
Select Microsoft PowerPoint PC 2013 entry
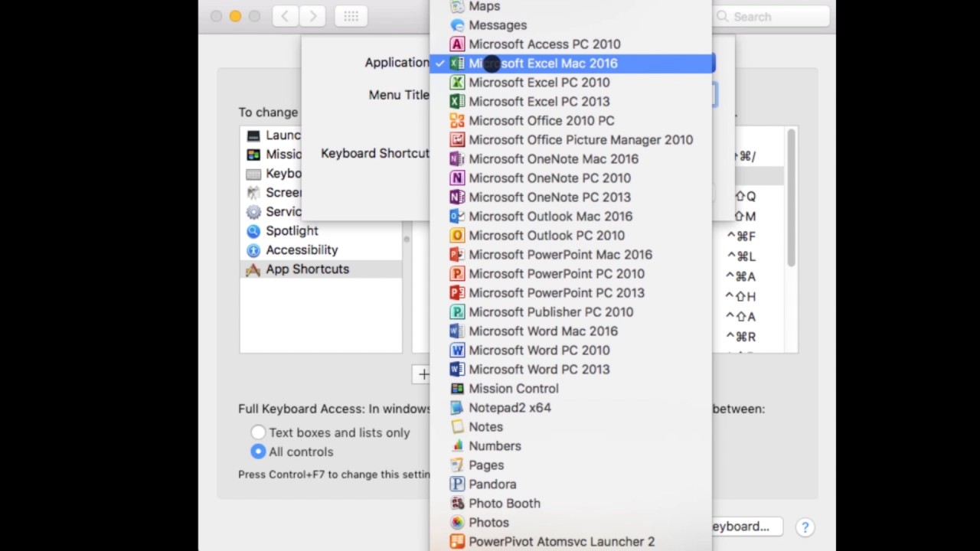point(571,293)
